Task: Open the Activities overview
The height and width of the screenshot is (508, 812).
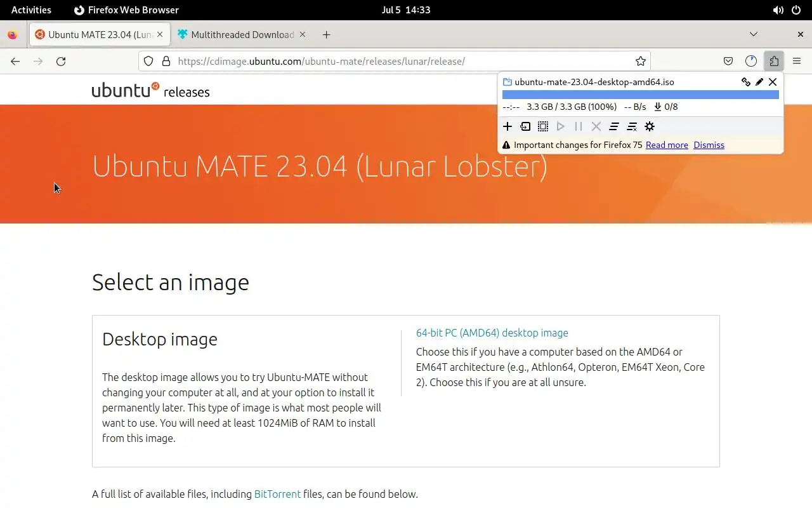Action: 31,10
